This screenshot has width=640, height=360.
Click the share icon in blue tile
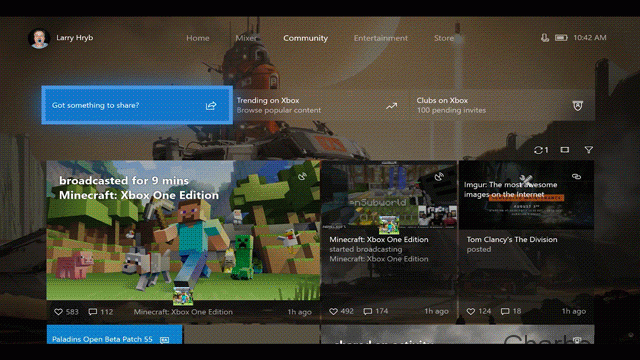[x=211, y=106]
